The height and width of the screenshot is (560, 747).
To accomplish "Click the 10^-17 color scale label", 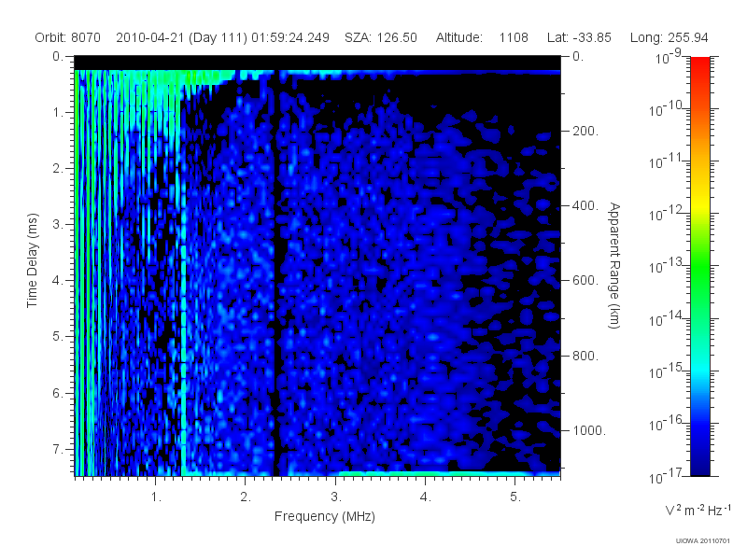I will (x=665, y=476).
